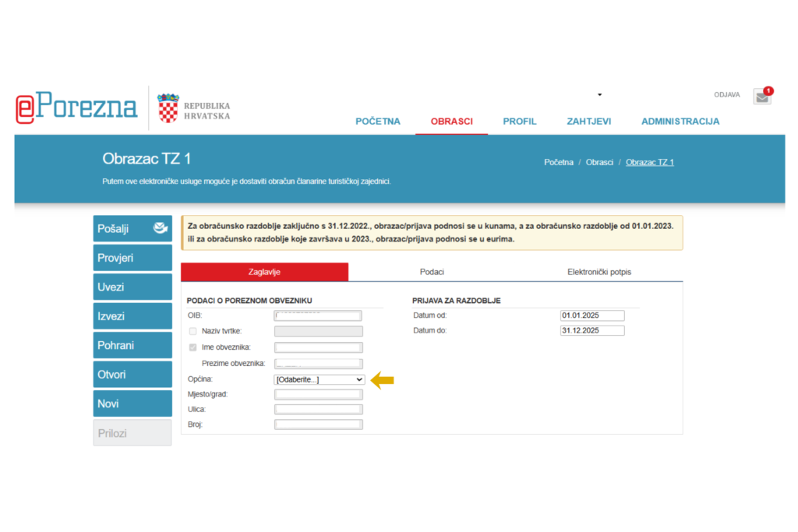798x532 pixels.
Task: Click the Novi button
Action: click(132, 403)
